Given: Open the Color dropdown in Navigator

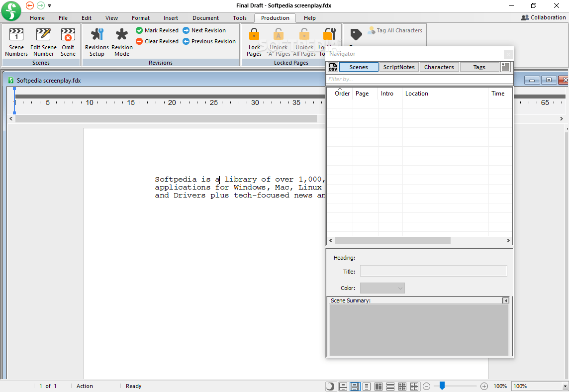Looking at the screenshot, I should point(382,288).
